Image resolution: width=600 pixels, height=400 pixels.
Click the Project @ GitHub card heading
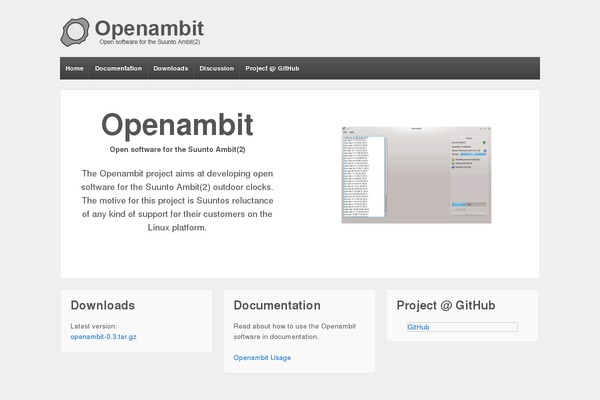pyautogui.click(x=445, y=305)
